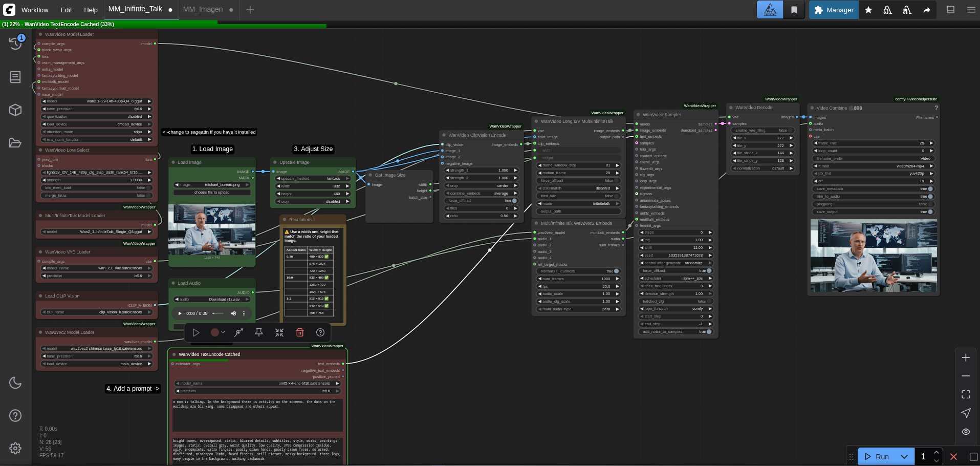Open the workflows folder sidebar icon

coord(15,143)
